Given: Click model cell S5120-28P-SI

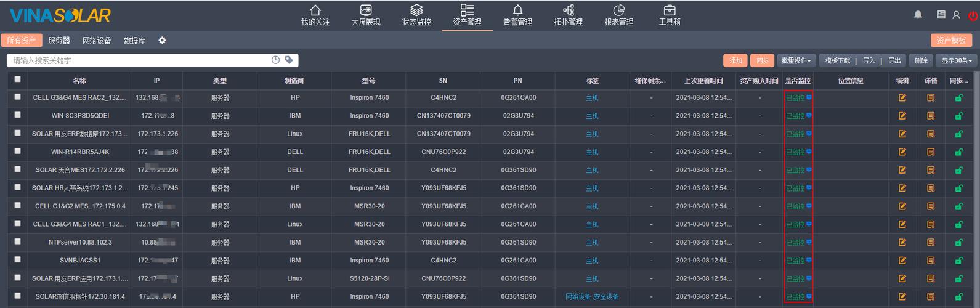Looking at the screenshot, I should coord(370,278).
